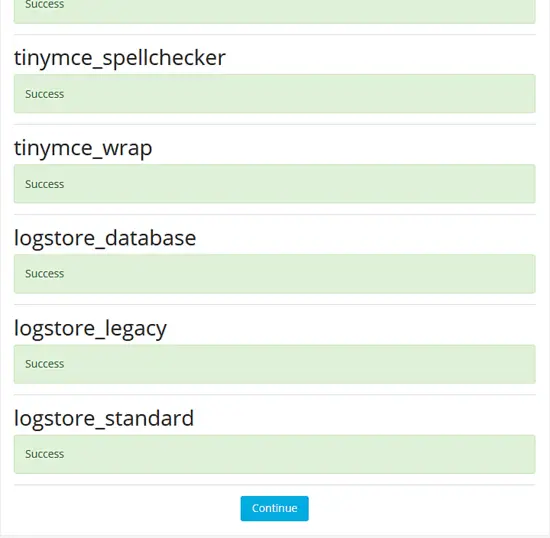Click the divider line above logstore_legacy heading
The height and width of the screenshot is (538, 550).
[275, 304]
